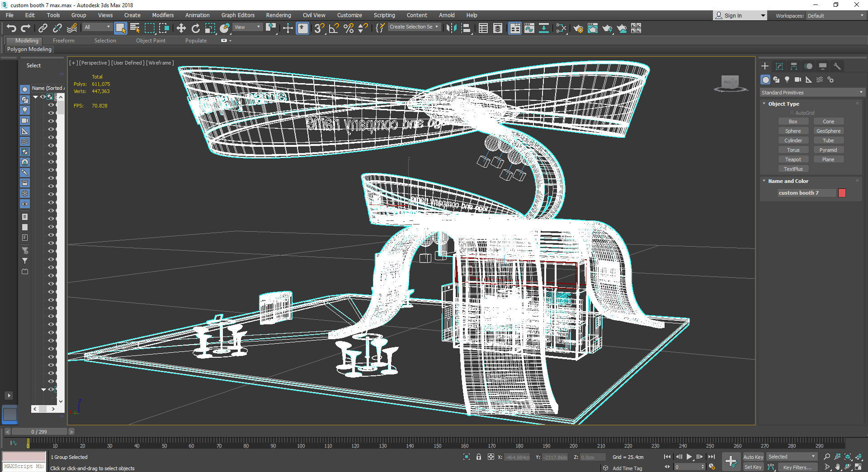Toggle the Angle Snap icon
Screen dimensions: 868x472
point(334,28)
